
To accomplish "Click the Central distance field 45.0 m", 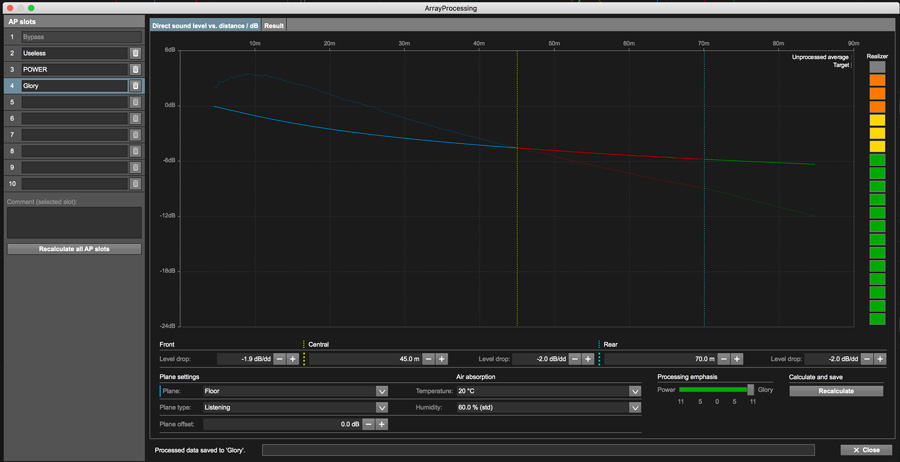I will click(x=365, y=359).
